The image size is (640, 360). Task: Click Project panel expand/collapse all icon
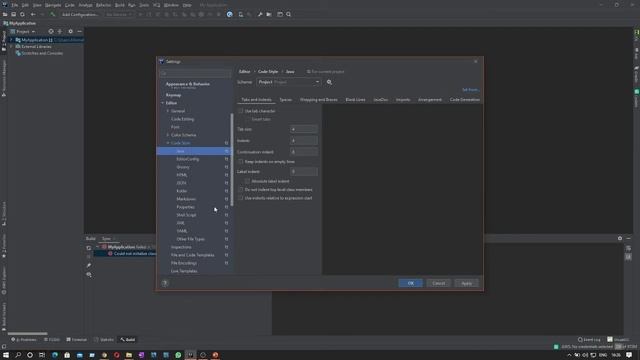pyautogui.click(x=60, y=31)
